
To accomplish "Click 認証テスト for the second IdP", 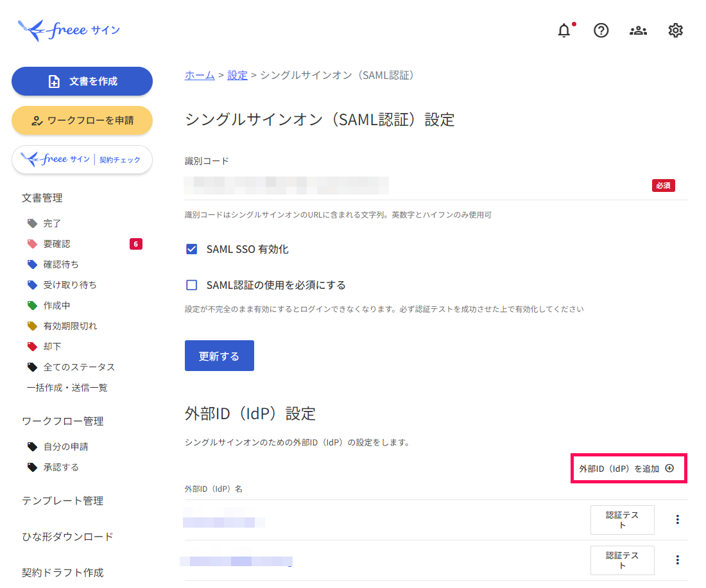I will (623, 560).
